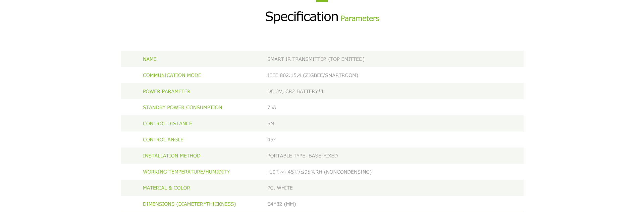Select the CONTROL ANGLE label
Viewport: 644px width, 212px height.
click(x=163, y=140)
